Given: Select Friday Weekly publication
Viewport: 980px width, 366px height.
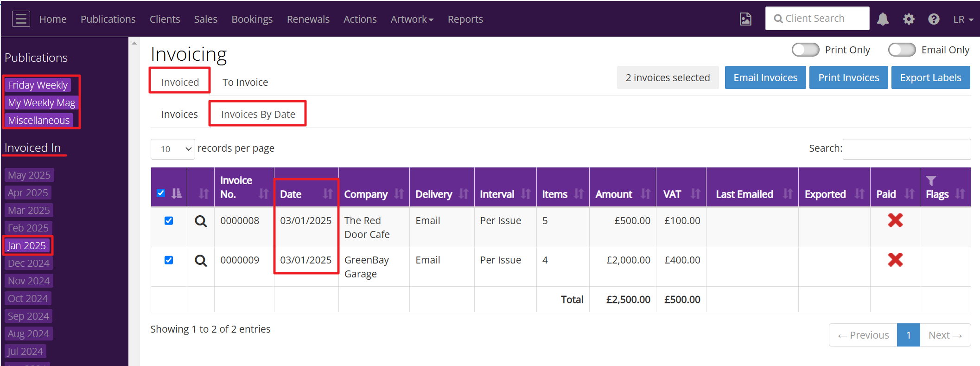Looking at the screenshot, I should coord(38,85).
